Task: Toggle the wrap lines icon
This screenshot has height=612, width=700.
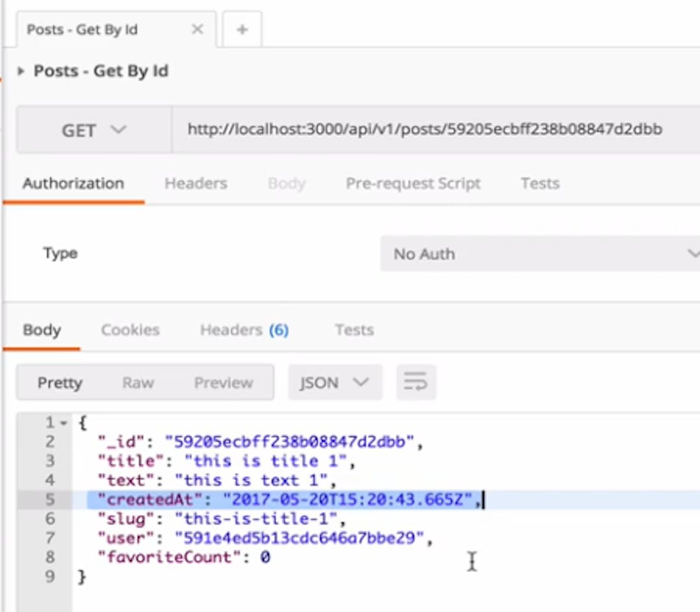Action: pos(415,383)
